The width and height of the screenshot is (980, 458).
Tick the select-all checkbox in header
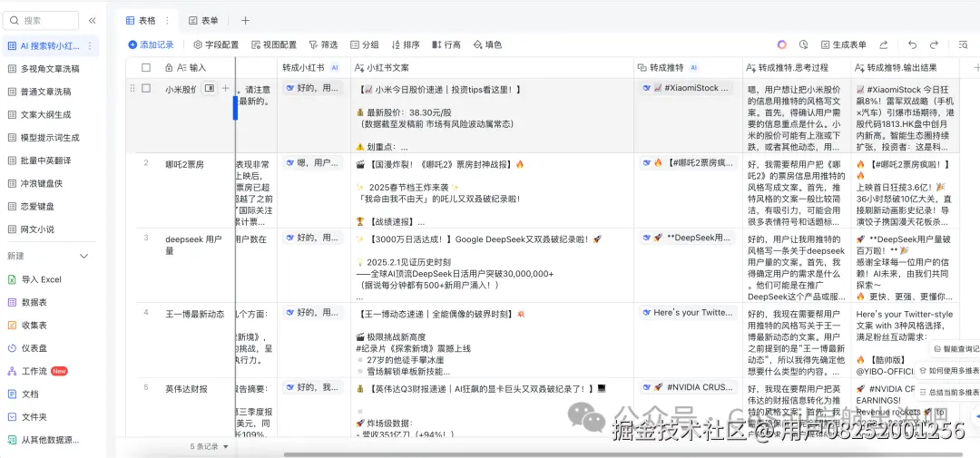pyautogui.click(x=145, y=67)
